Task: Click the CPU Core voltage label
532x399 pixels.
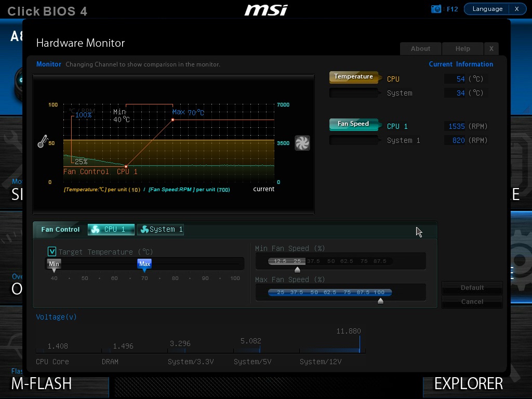Action: coord(52,362)
